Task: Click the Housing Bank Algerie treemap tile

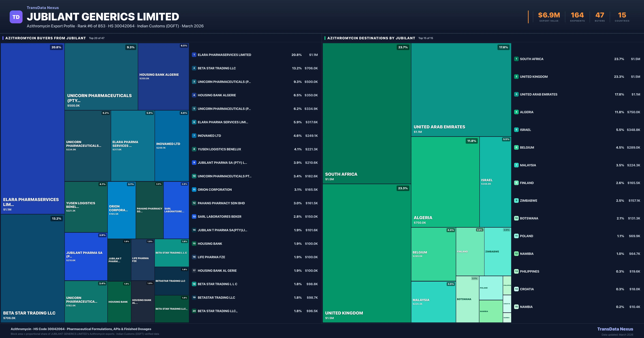Action: 163,76
